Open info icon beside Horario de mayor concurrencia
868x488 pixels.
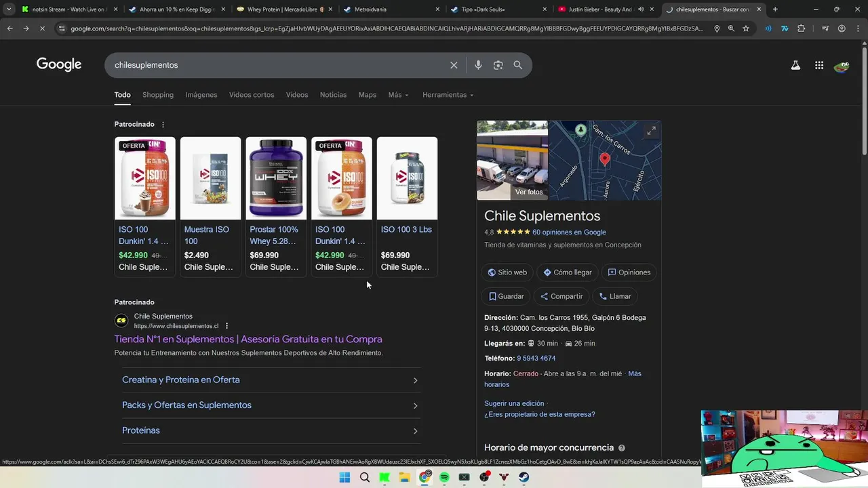click(622, 448)
